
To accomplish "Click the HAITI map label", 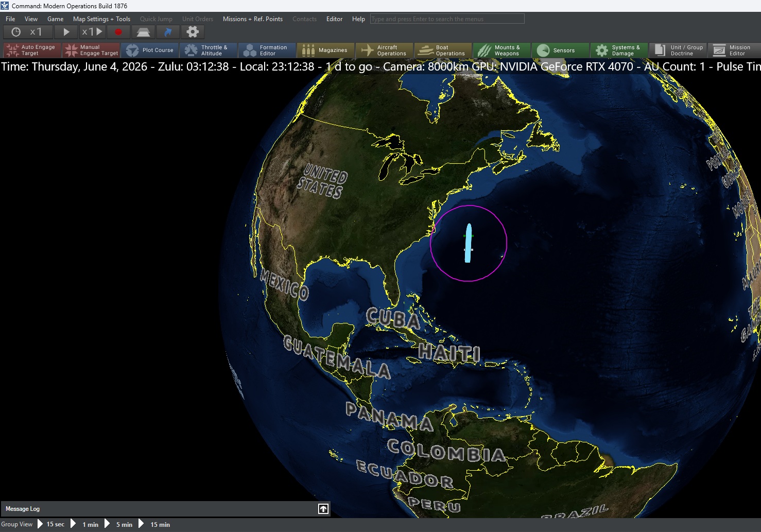I will pos(449,353).
